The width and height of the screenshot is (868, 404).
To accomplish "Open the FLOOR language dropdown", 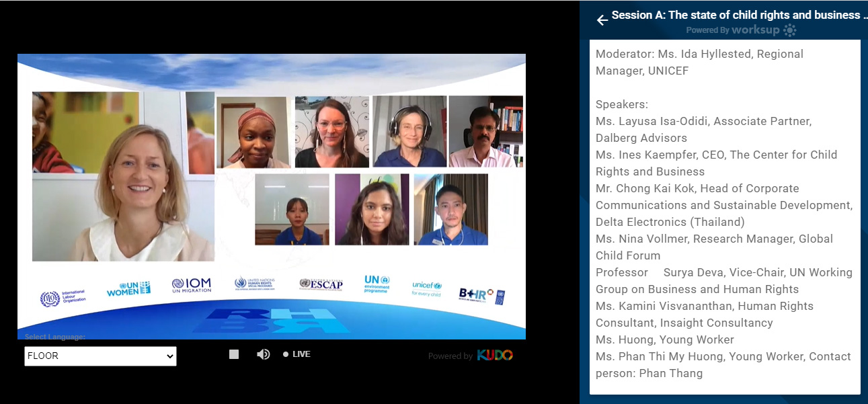I will [100, 356].
